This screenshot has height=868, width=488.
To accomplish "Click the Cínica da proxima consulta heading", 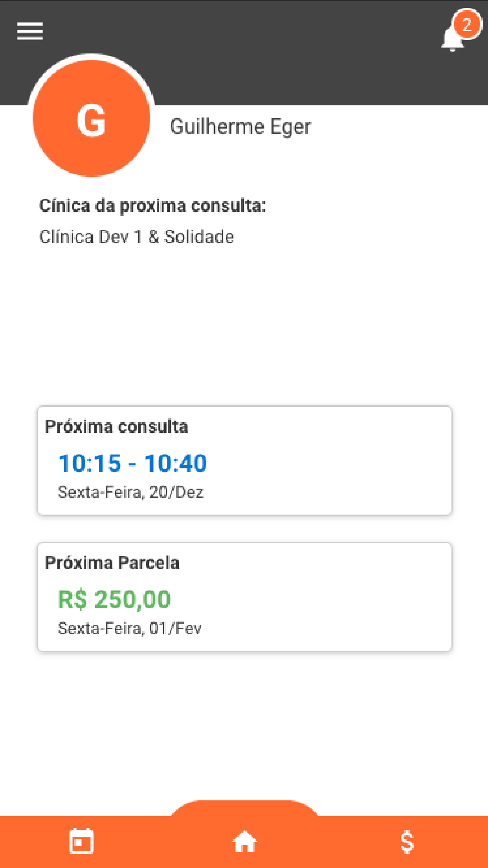I will (152, 206).
